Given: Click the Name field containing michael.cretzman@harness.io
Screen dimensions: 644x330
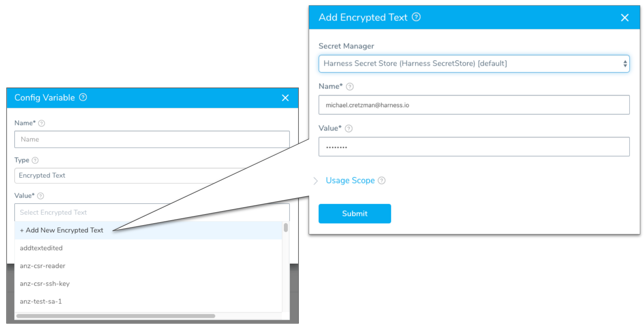Looking at the screenshot, I should (474, 105).
